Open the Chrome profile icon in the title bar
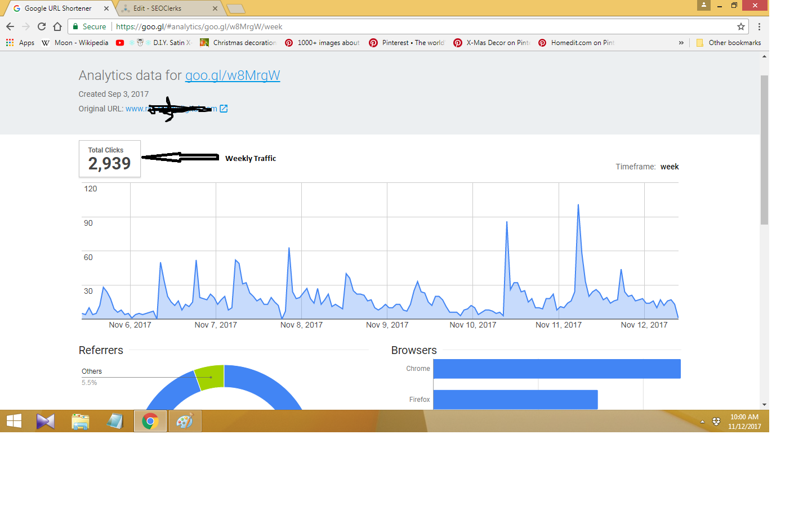 point(704,6)
